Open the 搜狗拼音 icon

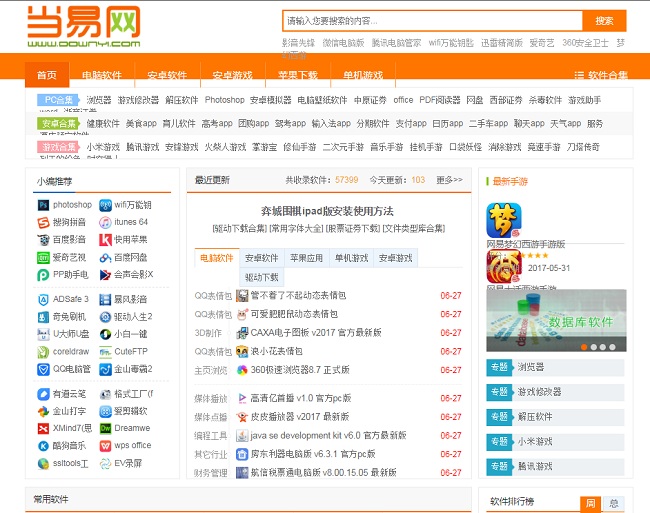tap(43, 223)
